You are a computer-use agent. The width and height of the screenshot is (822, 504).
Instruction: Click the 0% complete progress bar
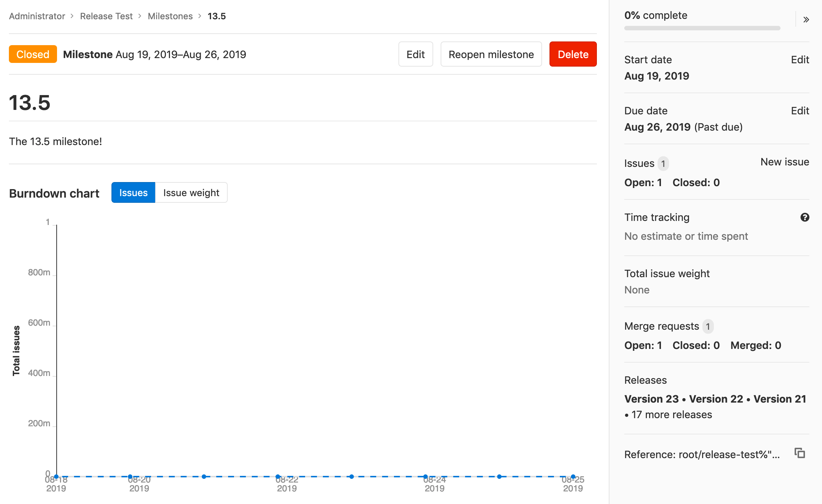[x=702, y=28]
